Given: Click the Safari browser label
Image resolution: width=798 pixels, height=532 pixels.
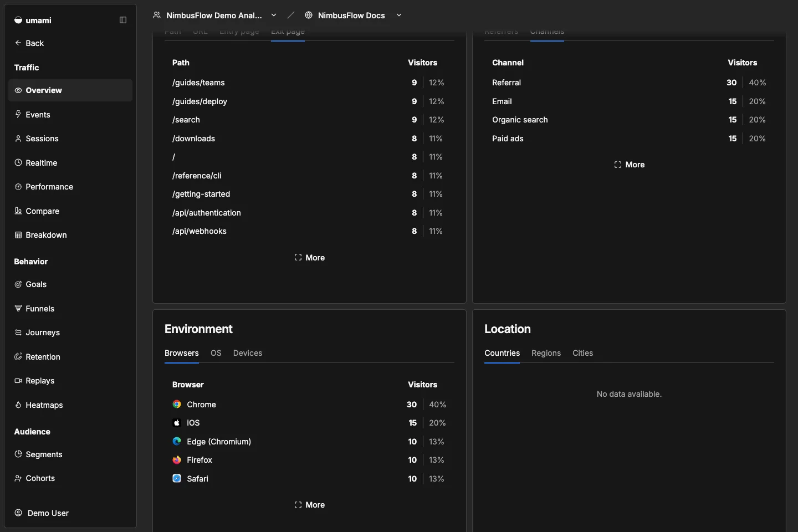Looking at the screenshot, I should [197, 479].
